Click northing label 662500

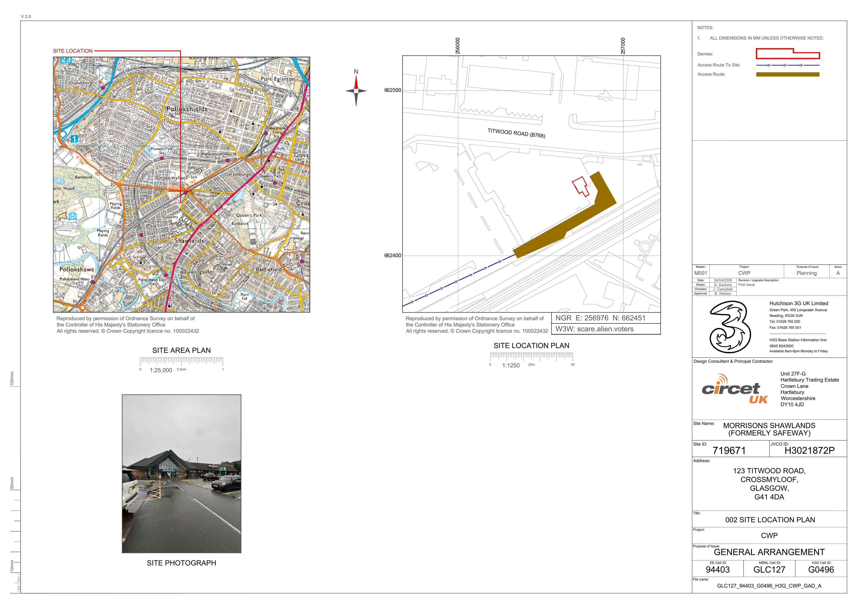pyautogui.click(x=392, y=90)
